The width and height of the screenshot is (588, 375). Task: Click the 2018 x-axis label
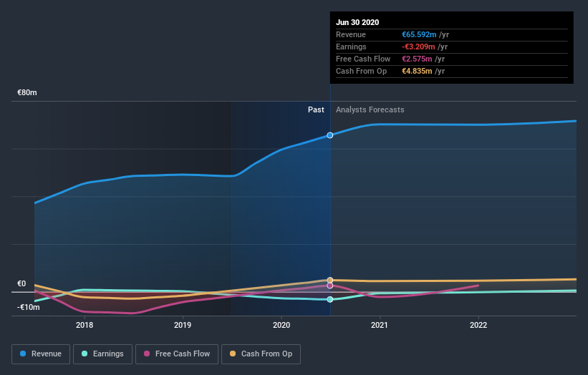point(85,325)
